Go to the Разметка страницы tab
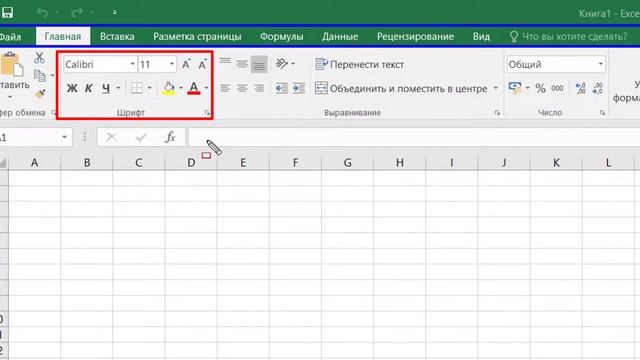The height and width of the screenshot is (360, 640). (x=197, y=36)
